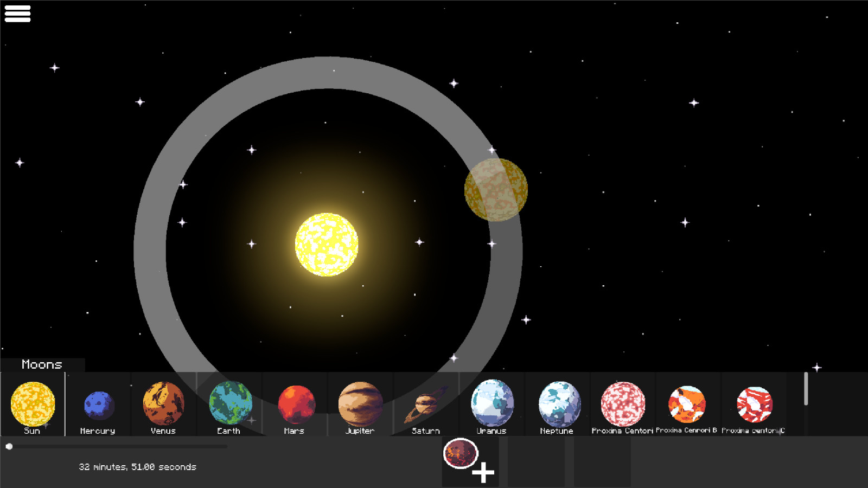The height and width of the screenshot is (488, 868).
Task: Pick the Uranus planet icon
Action: 492,403
